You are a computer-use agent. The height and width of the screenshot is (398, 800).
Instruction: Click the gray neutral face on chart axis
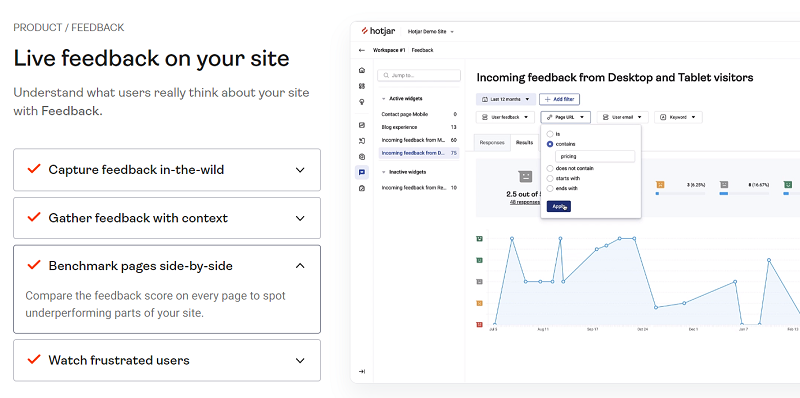479,282
